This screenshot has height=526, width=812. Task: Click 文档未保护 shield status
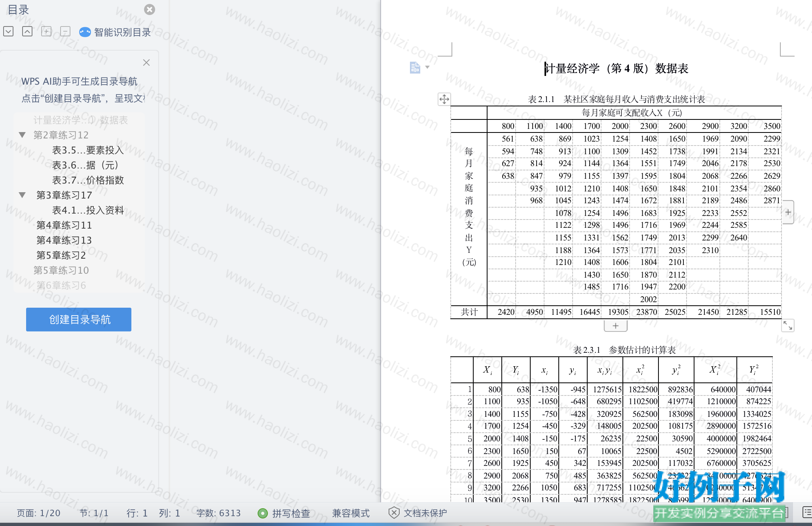coord(418,513)
